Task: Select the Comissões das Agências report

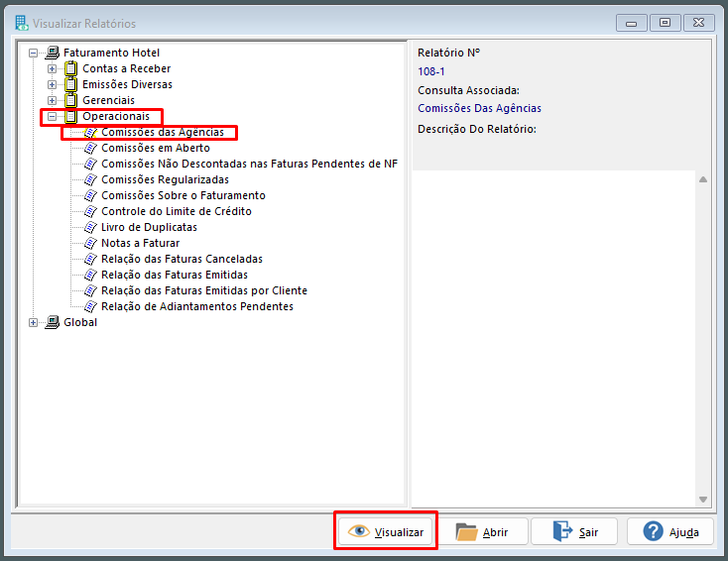Action: tap(163, 132)
